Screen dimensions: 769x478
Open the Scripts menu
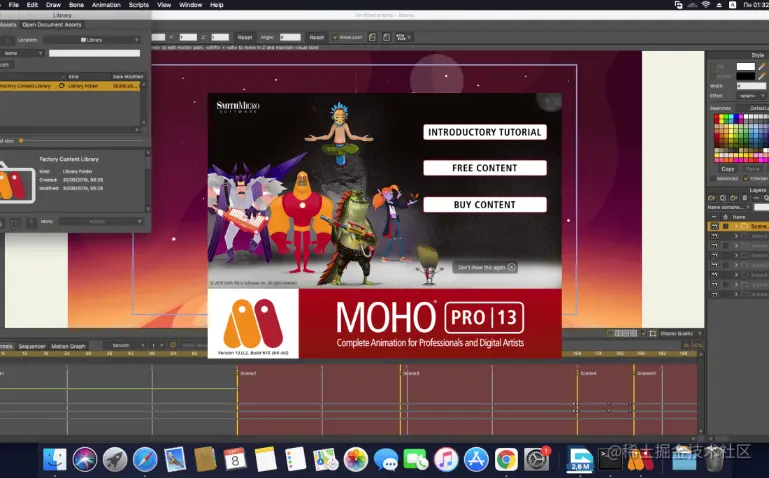click(x=138, y=5)
